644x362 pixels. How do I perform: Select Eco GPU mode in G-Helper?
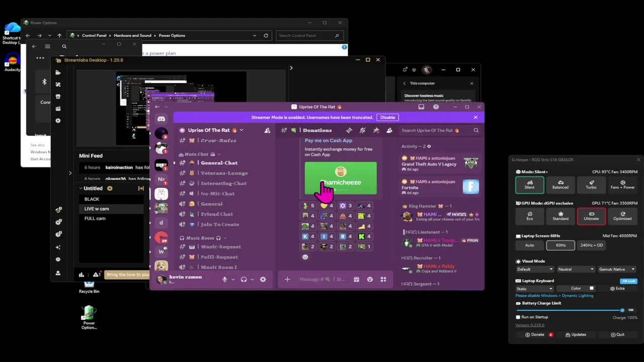pos(529,216)
